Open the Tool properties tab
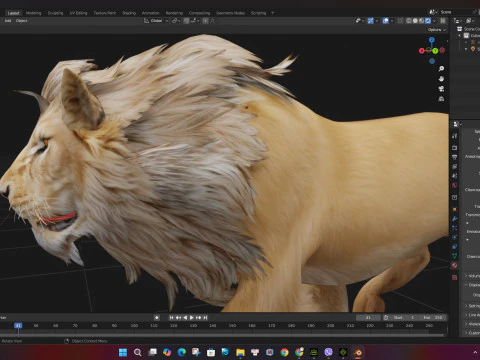The height and width of the screenshot is (360, 480). point(455,136)
